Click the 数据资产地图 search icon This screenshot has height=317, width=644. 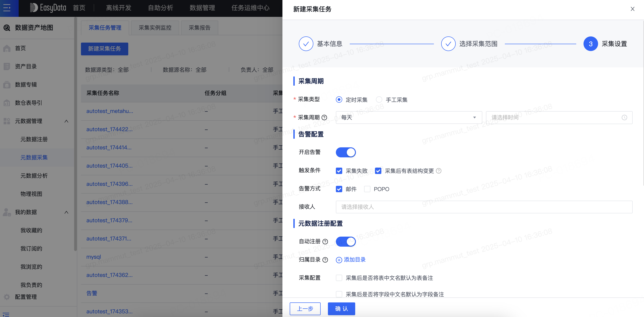click(7, 28)
